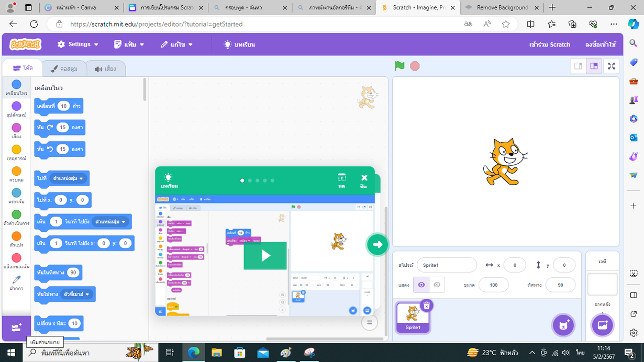Screen dimensions: 644x362
Task: Hide the sprite using crossed-eye icon
Action: tap(437, 285)
